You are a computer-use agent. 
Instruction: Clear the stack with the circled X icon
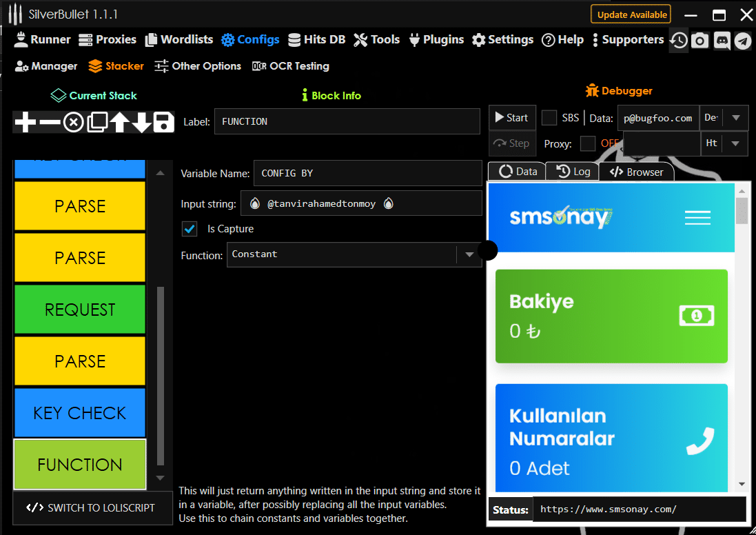[74, 123]
